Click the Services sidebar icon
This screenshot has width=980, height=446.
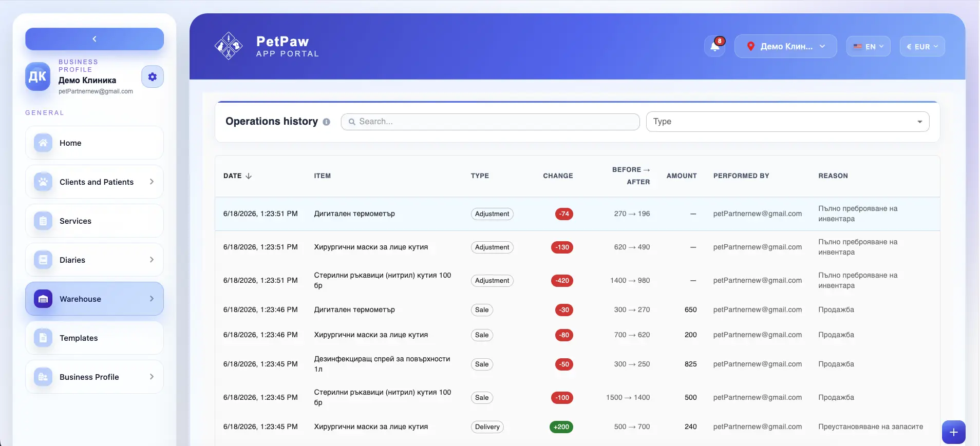click(x=43, y=221)
